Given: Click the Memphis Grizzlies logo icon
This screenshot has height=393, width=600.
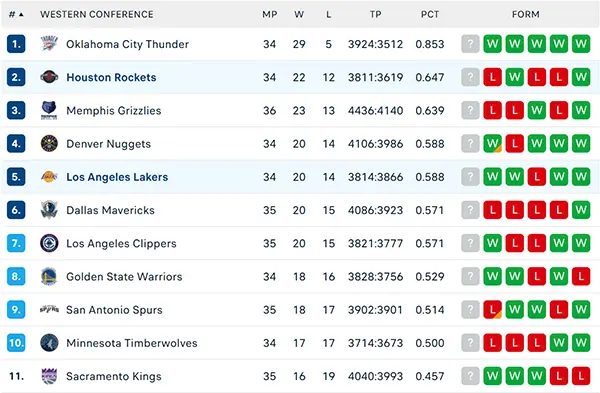Looking at the screenshot, I should [x=49, y=110].
